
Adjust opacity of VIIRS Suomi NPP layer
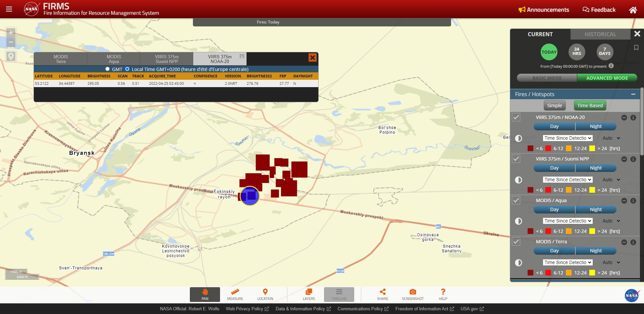519,180
